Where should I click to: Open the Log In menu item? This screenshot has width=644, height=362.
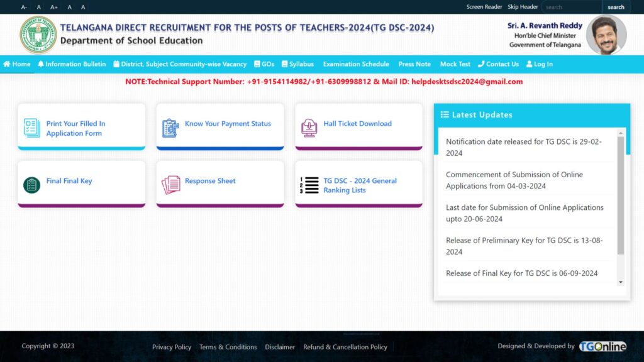[540, 64]
